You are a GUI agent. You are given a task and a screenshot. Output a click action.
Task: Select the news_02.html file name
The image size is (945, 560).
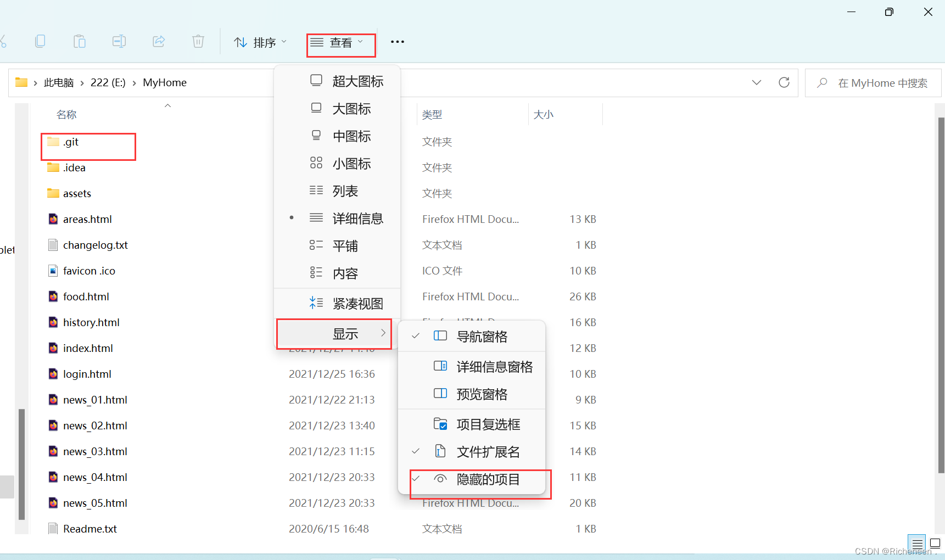pos(95,425)
